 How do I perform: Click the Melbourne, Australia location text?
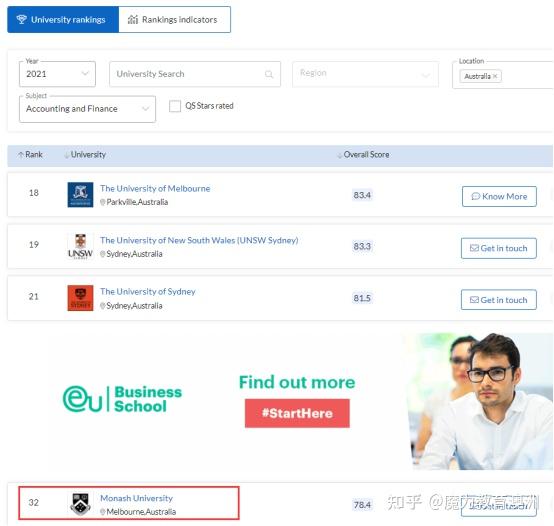click(141, 512)
